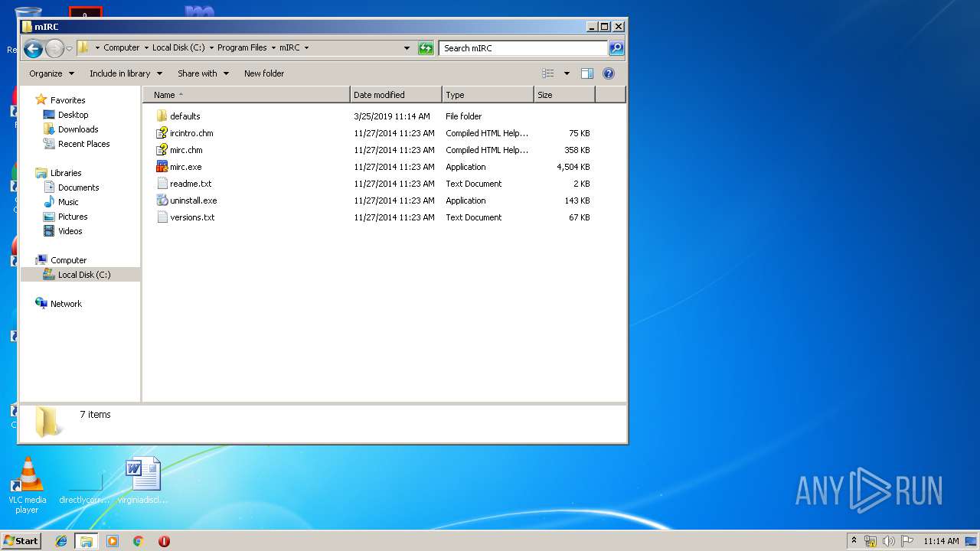The height and width of the screenshot is (551, 980).
Task: Click the 11:14 AM taskbar clock
Action: (941, 541)
